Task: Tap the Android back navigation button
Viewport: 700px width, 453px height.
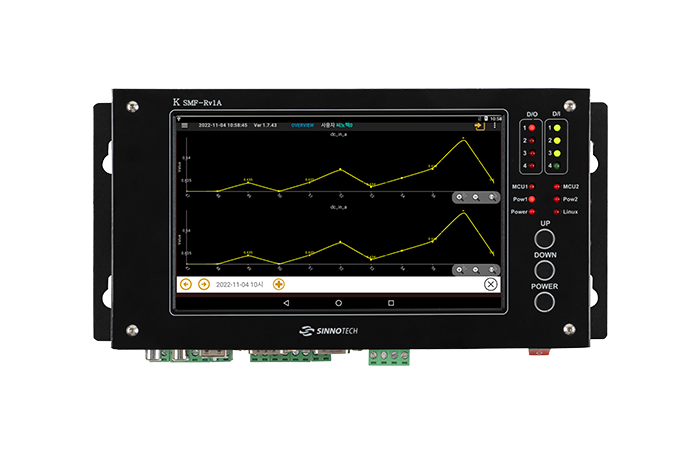Action: (x=285, y=302)
